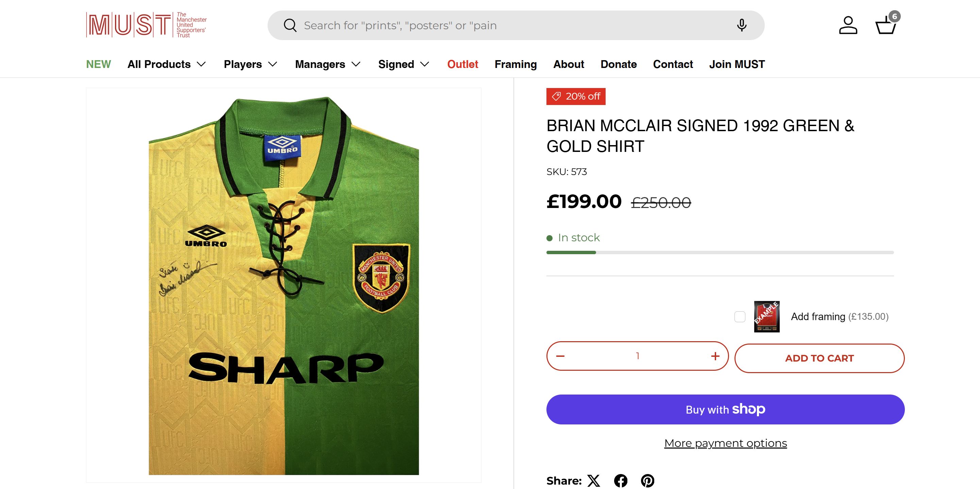Open the user account icon
Screen dimensions: 980x489
click(848, 25)
